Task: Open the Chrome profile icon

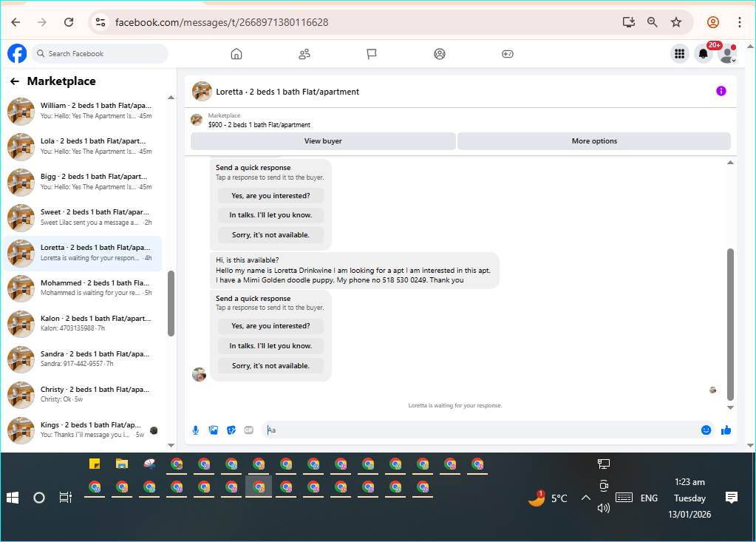Action: 713,22
